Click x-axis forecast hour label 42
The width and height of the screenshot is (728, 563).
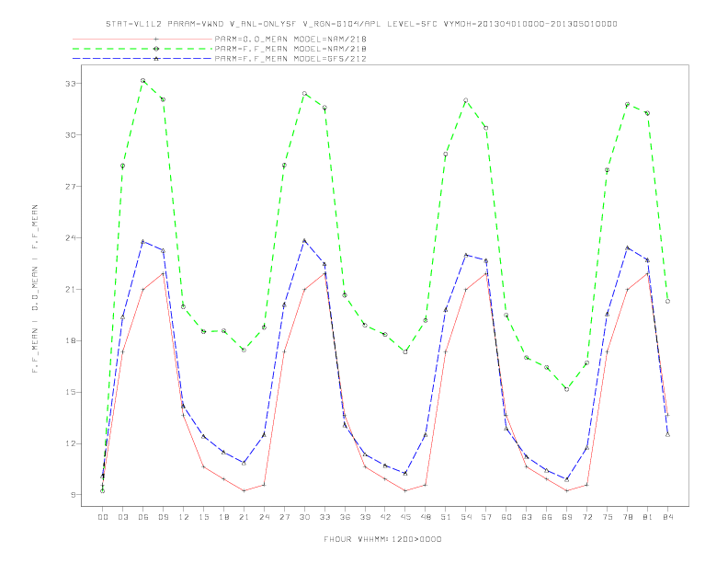pyautogui.click(x=385, y=517)
